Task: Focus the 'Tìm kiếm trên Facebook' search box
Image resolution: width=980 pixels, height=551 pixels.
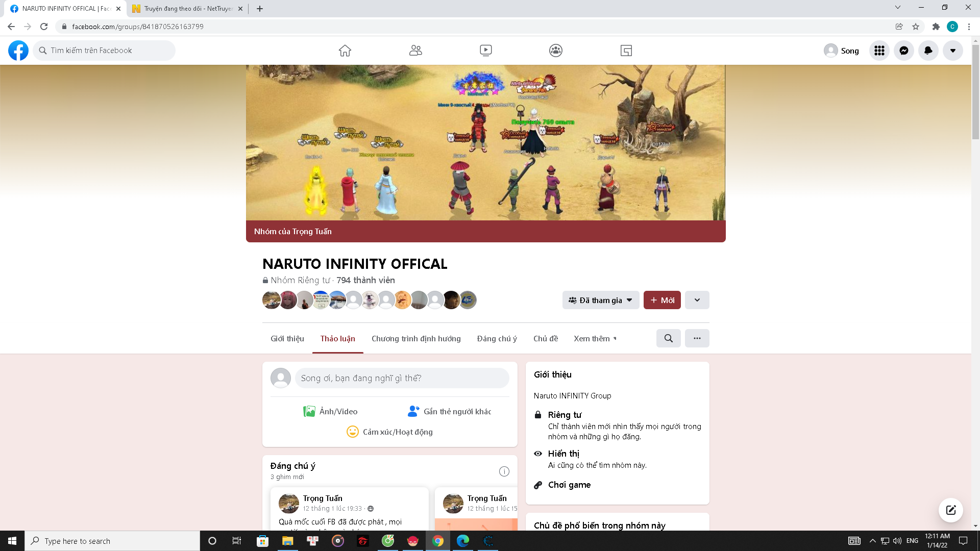Action: point(104,51)
